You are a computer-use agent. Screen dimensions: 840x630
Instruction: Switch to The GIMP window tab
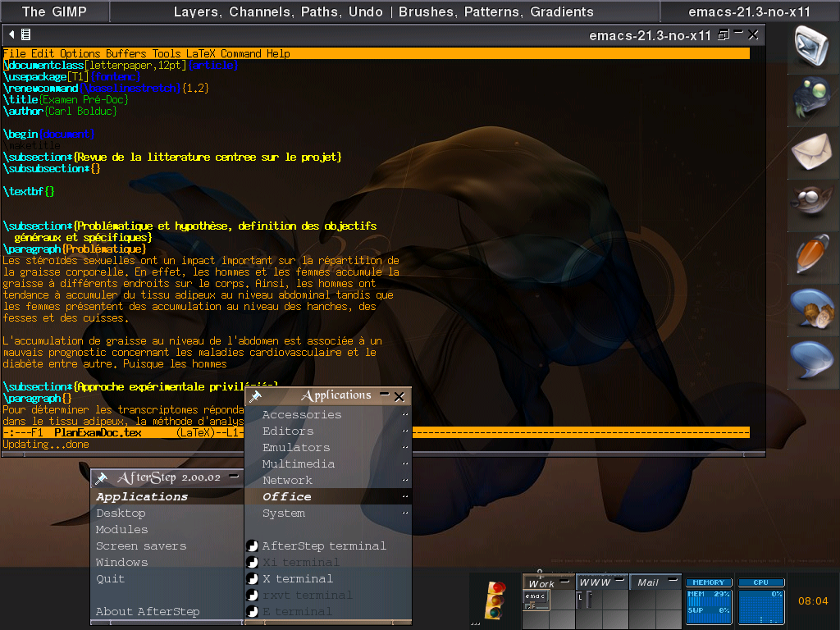coord(55,11)
